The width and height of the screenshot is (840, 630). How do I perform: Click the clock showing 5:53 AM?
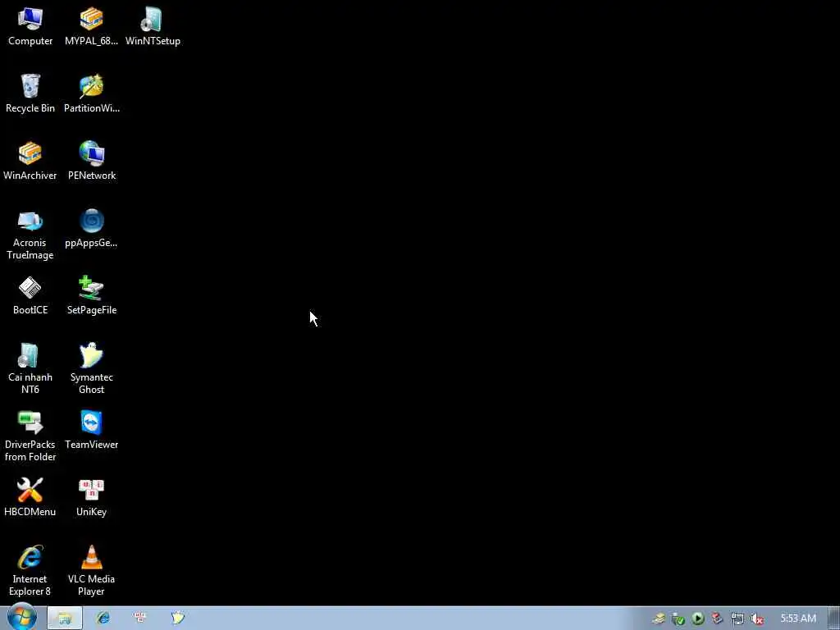(798, 619)
